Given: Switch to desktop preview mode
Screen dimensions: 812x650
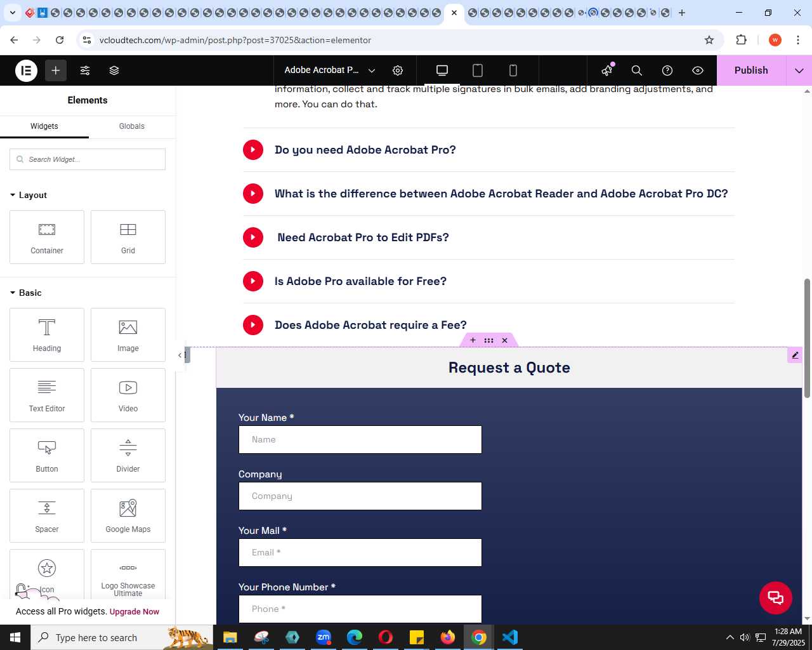Looking at the screenshot, I should coord(442,70).
